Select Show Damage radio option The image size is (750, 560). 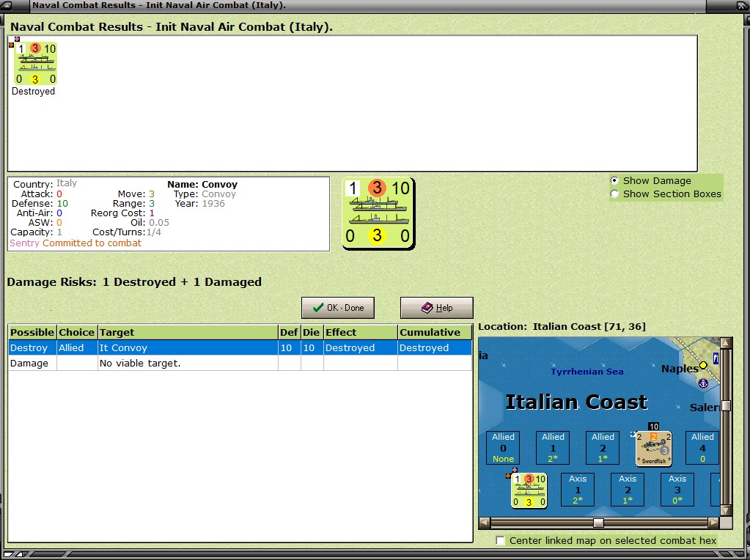614,181
